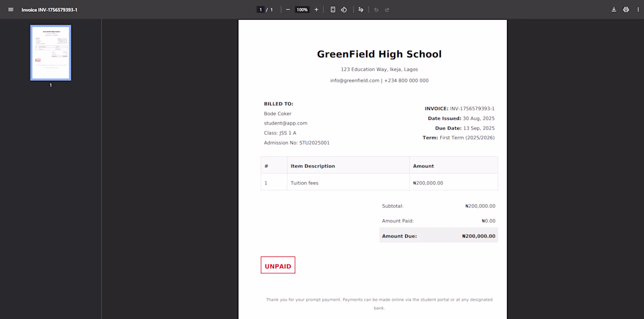Click the zoom in plus button
The height and width of the screenshot is (319, 644).
(x=316, y=9)
